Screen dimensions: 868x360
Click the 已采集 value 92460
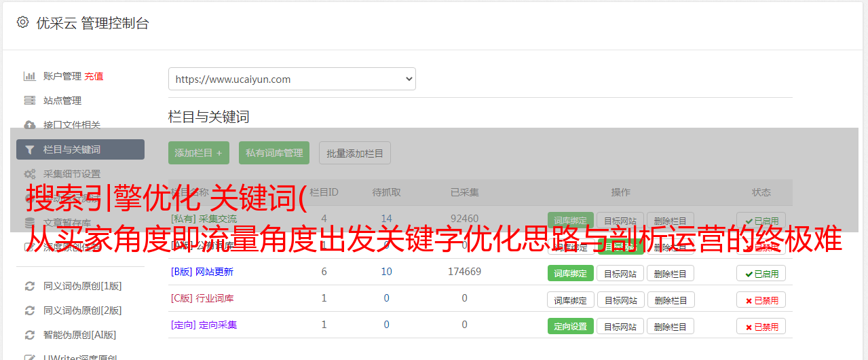(x=464, y=219)
